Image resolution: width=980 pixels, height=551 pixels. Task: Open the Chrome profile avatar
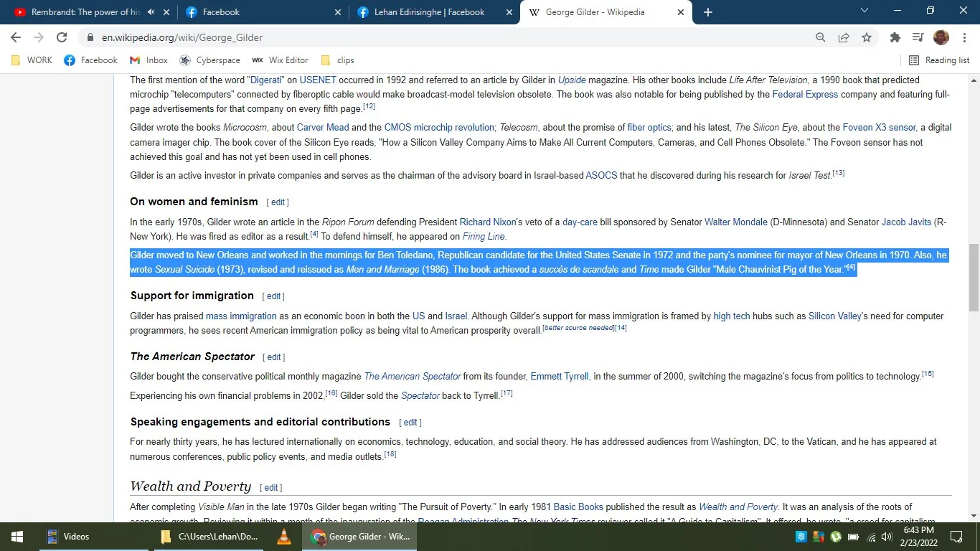click(941, 37)
